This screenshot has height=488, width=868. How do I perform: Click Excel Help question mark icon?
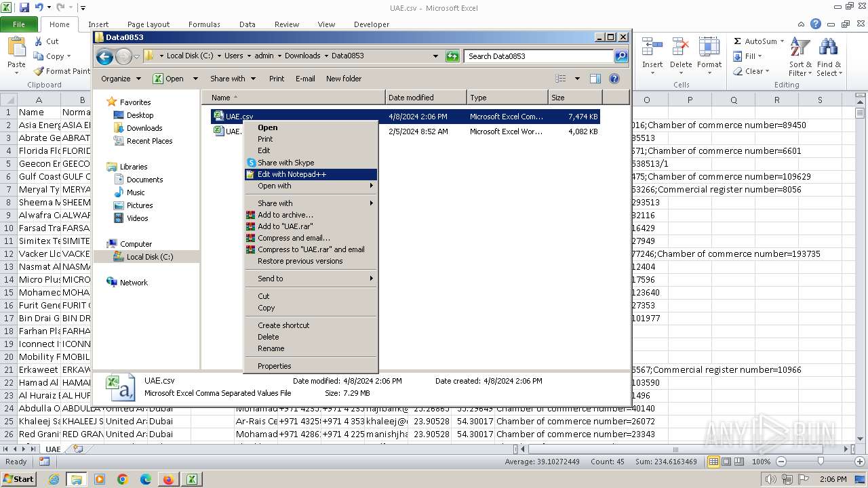(816, 24)
